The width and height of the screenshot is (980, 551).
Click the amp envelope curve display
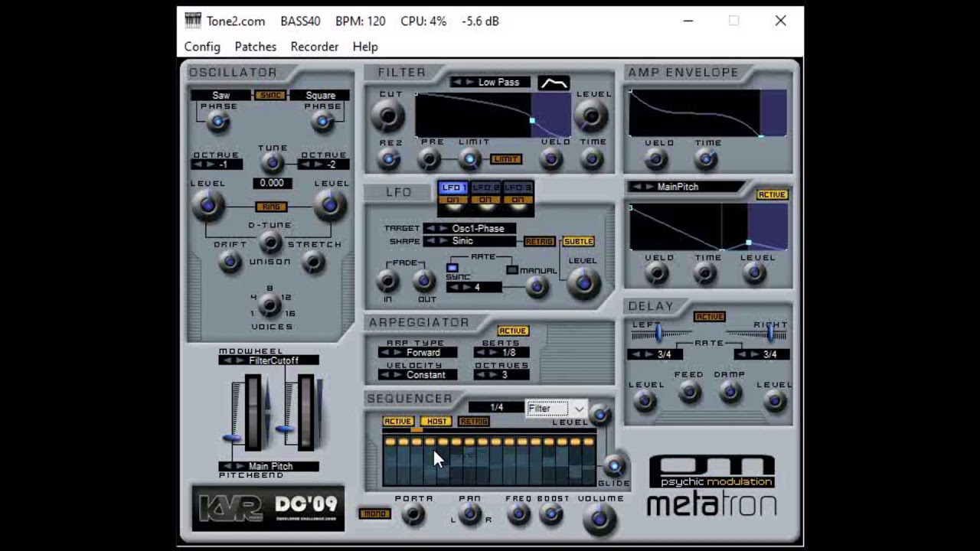(707, 113)
